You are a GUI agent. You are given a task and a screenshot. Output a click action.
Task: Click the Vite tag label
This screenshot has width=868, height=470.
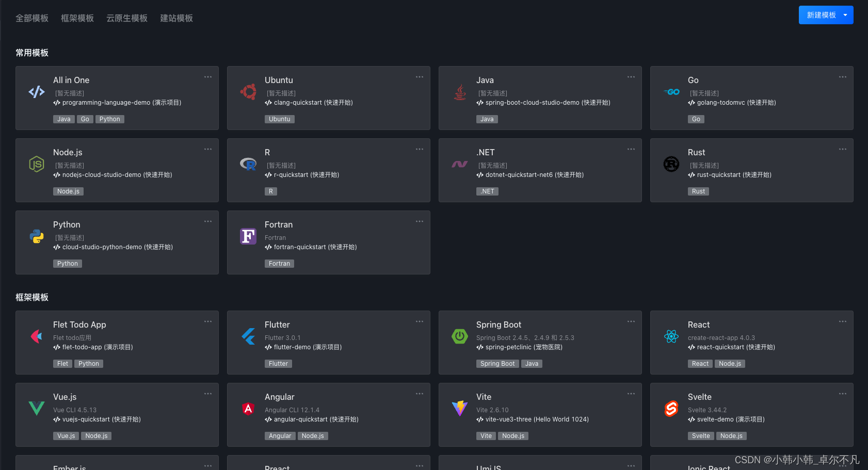[x=486, y=436]
